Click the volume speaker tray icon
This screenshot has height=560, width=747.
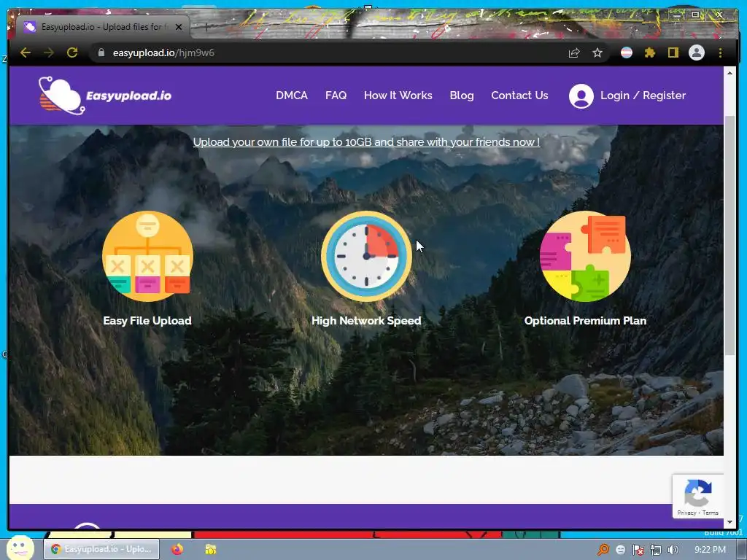click(673, 550)
